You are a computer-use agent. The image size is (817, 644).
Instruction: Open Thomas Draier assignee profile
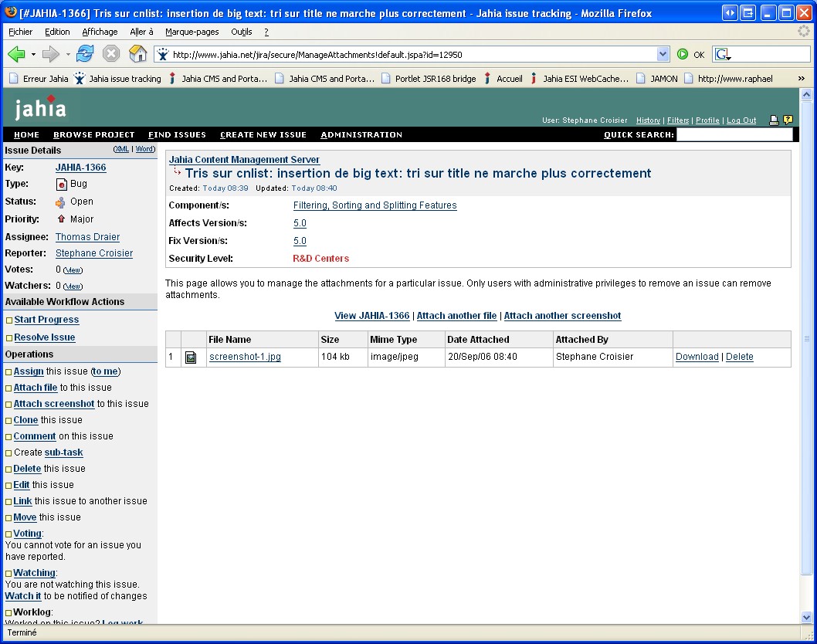click(x=87, y=237)
